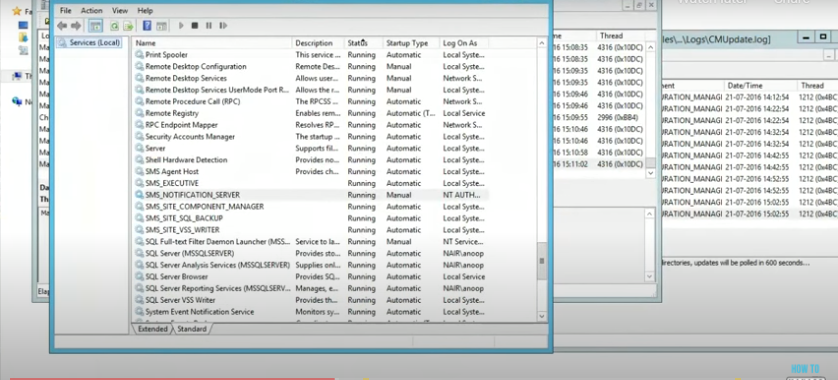
Task: Click the Export List toolbar icon
Action: 128,26
